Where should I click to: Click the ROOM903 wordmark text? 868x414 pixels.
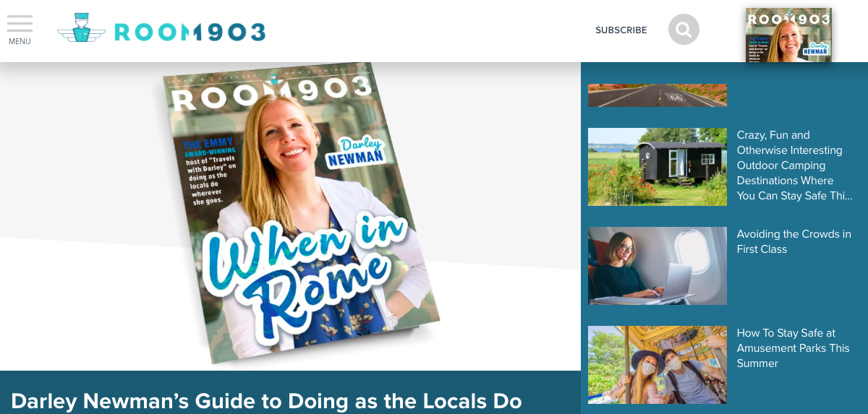[x=190, y=32]
